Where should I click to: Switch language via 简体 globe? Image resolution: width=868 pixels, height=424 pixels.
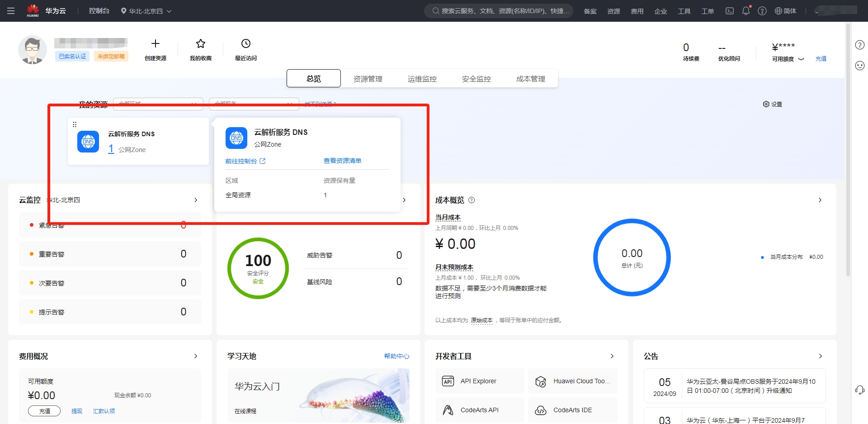(x=786, y=11)
